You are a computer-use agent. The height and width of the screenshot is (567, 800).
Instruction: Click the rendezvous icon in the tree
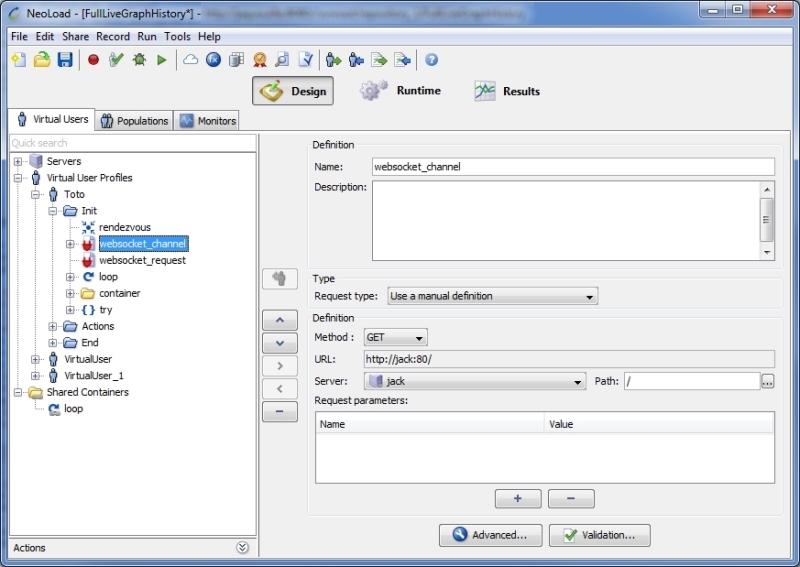coord(88,227)
